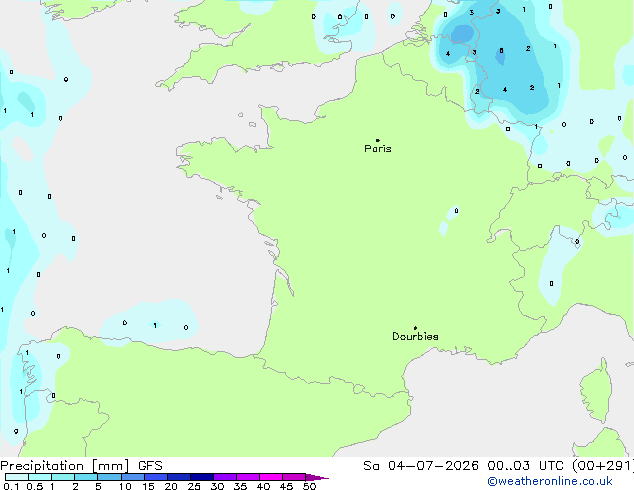
Task: Click the Paris city label
Action: click(378, 149)
